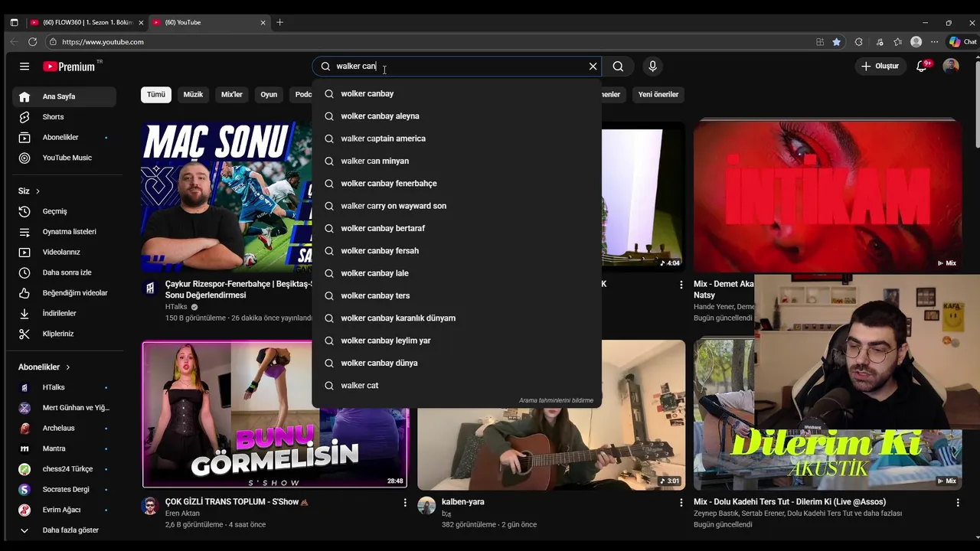Open Shorts from the sidebar
This screenshot has height=551, width=980.
64,117
